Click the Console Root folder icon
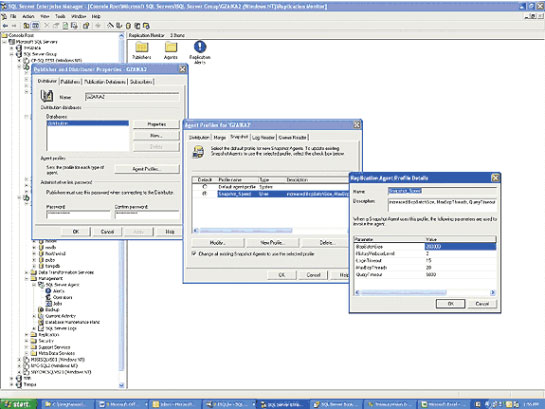 [x=5, y=35]
